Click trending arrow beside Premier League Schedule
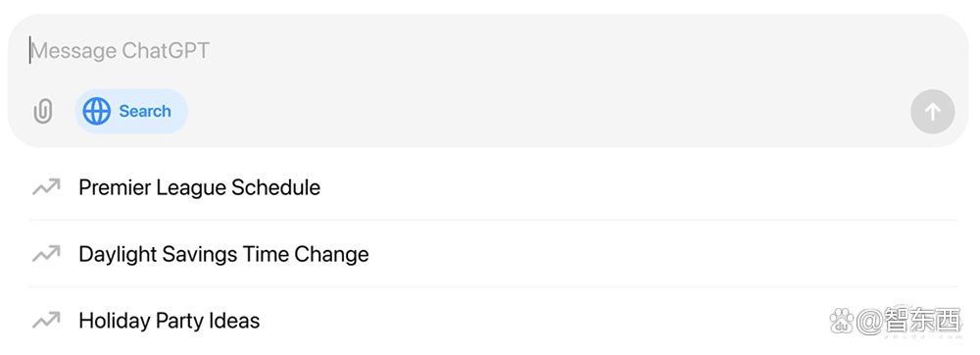This screenshot has height=355, width=980. pyautogui.click(x=46, y=187)
